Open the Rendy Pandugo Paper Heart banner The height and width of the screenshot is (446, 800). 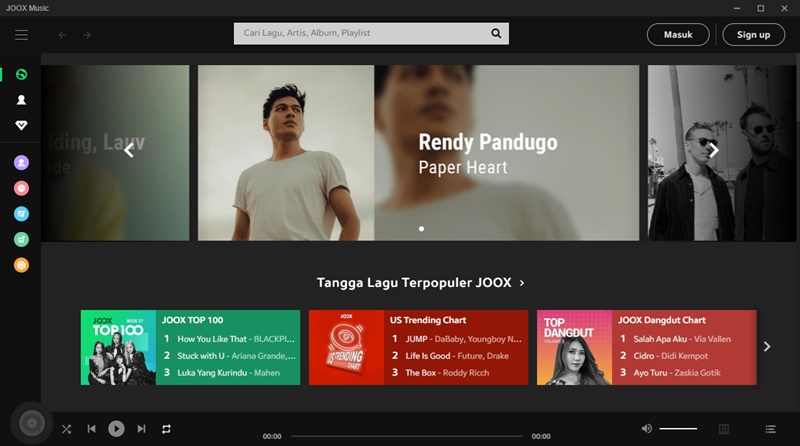coord(418,153)
